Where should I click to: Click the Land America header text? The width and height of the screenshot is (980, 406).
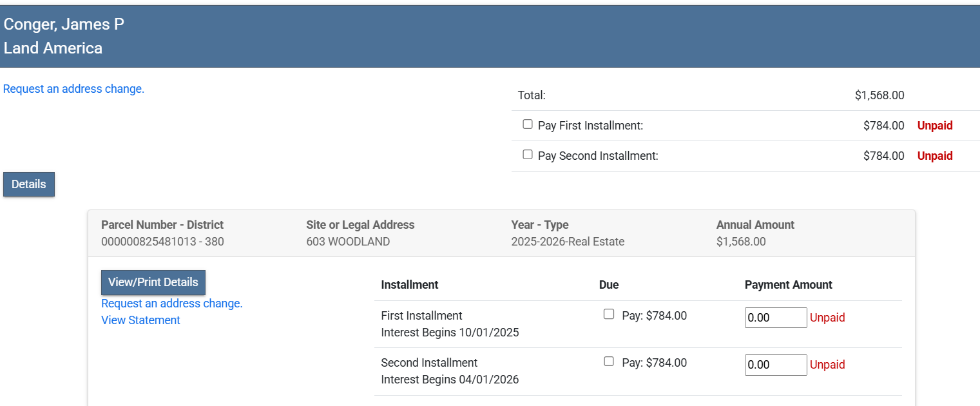tap(53, 48)
